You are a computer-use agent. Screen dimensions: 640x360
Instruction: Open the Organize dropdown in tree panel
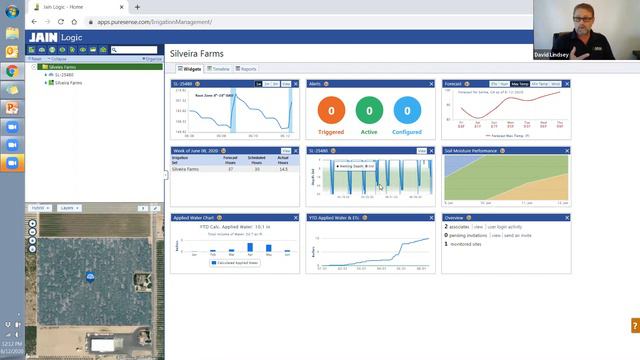[152, 59]
